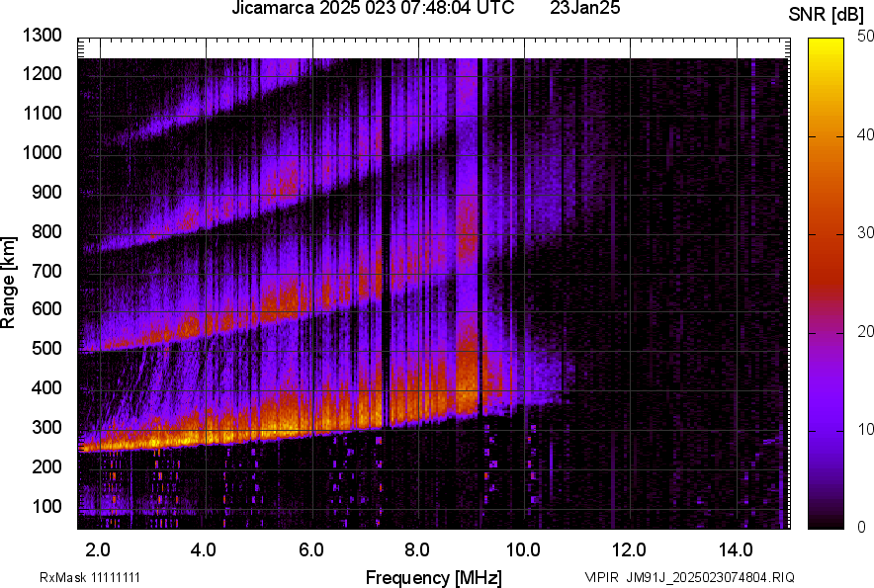
Task: Click the 12.0 tick label on frequency axis
Action: click(x=630, y=549)
